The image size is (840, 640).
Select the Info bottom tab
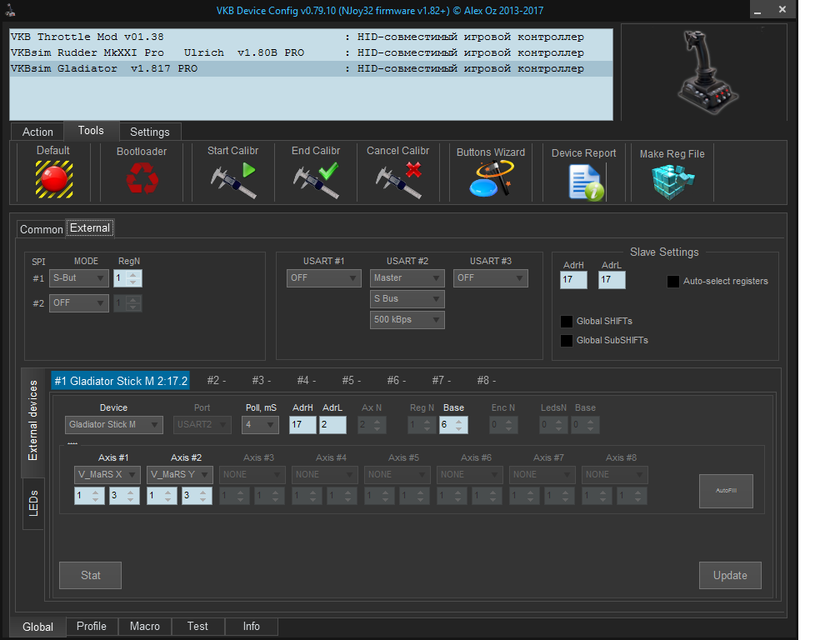(x=252, y=626)
